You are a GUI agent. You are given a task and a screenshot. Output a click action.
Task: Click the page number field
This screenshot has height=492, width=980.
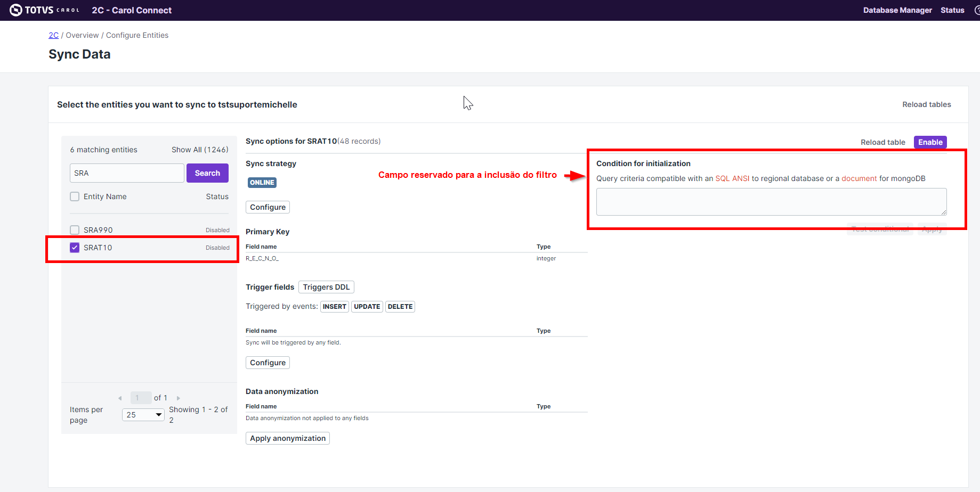point(140,397)
